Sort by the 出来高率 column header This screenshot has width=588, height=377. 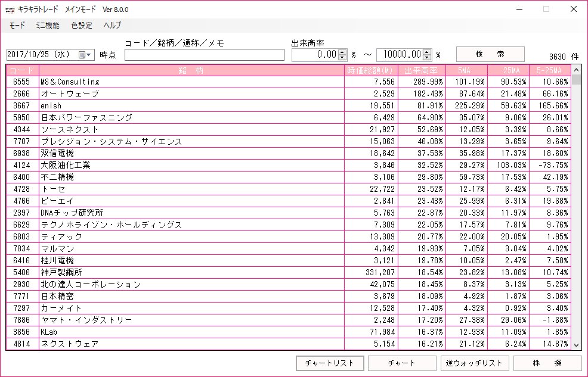[422, 70]
